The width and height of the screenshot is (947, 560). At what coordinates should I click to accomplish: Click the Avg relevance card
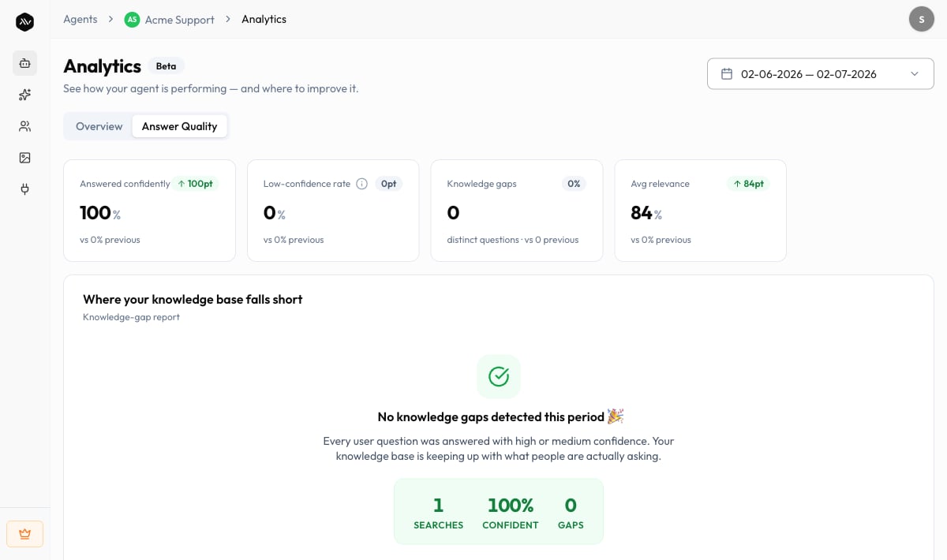tap(701, 211)
